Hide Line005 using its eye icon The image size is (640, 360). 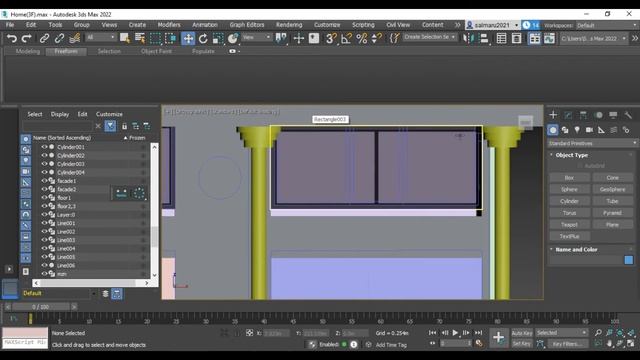(x=44, y=257)
